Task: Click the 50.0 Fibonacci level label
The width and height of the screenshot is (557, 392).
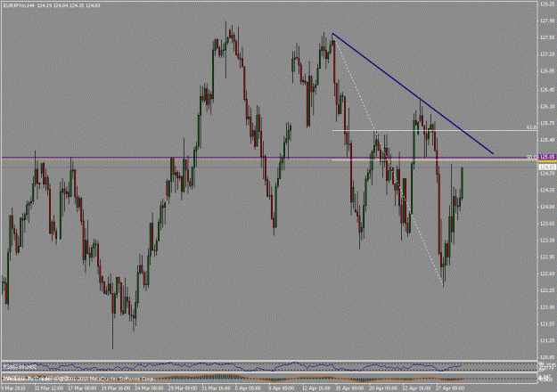Action: pos(531,157)
